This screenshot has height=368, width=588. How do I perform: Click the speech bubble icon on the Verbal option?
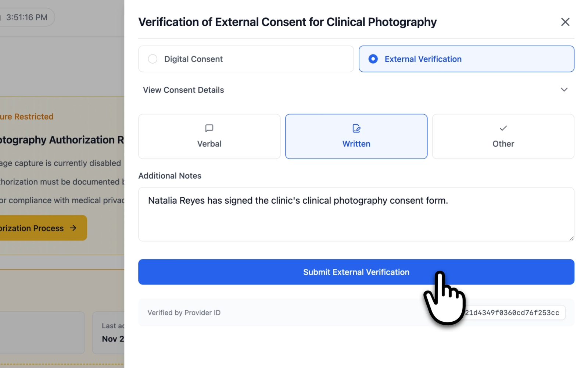click(x=209, y=128)
